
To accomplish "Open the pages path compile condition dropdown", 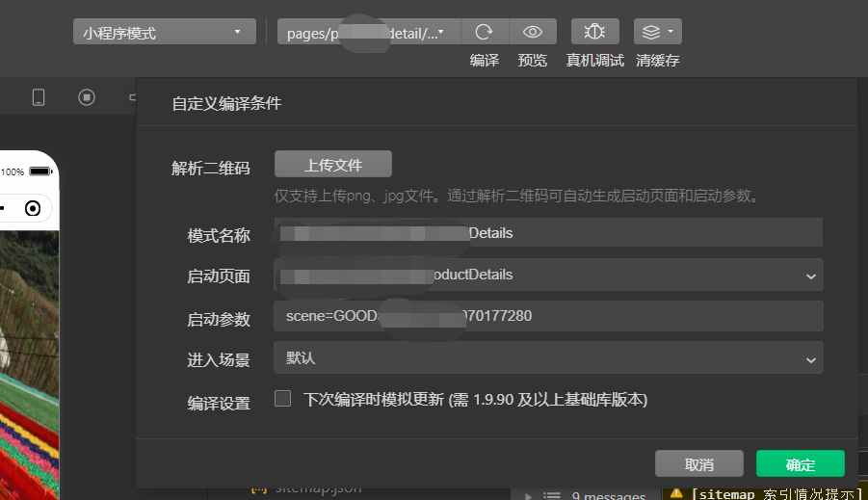I will coord(369,33).
